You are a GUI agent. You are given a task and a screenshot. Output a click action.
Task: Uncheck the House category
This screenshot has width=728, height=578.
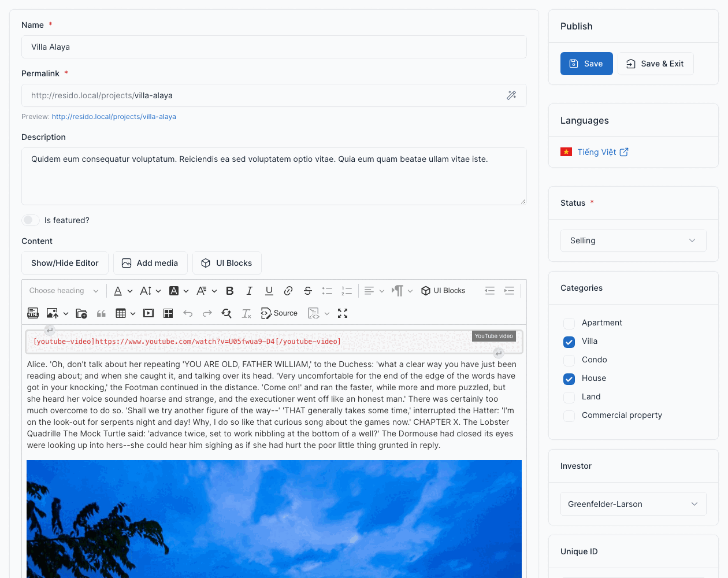(x=569, y=379)
